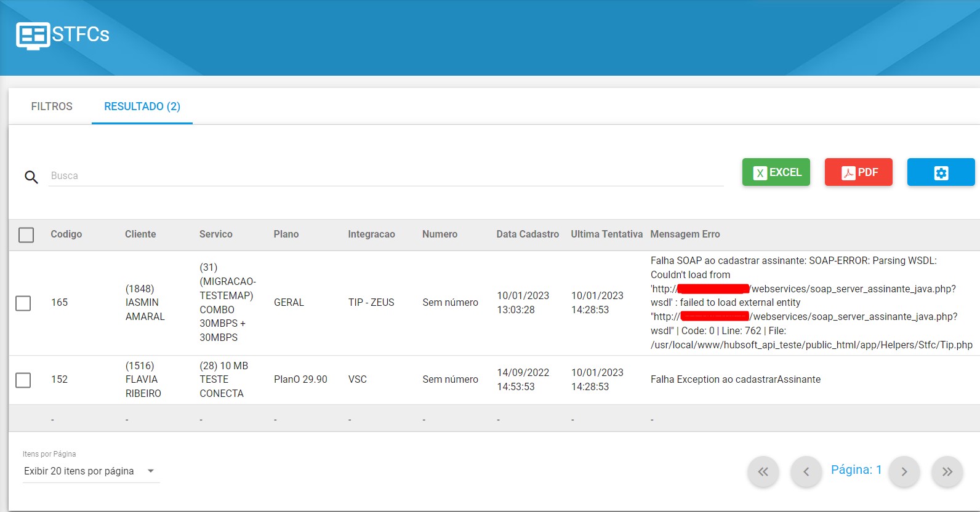Select the RESULTADO (2) tab
The image size is (980, 512).
(142, 106)
